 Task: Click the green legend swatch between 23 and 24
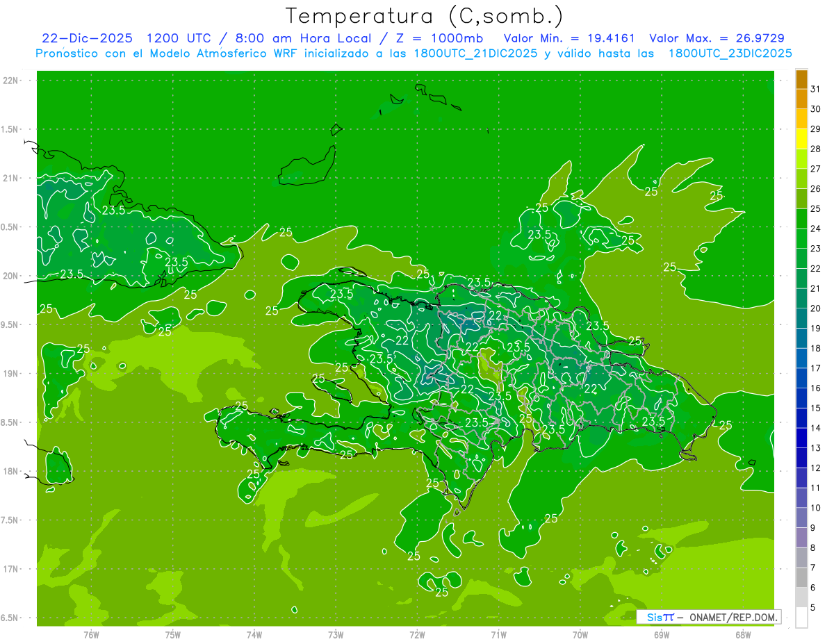[801, 238]
